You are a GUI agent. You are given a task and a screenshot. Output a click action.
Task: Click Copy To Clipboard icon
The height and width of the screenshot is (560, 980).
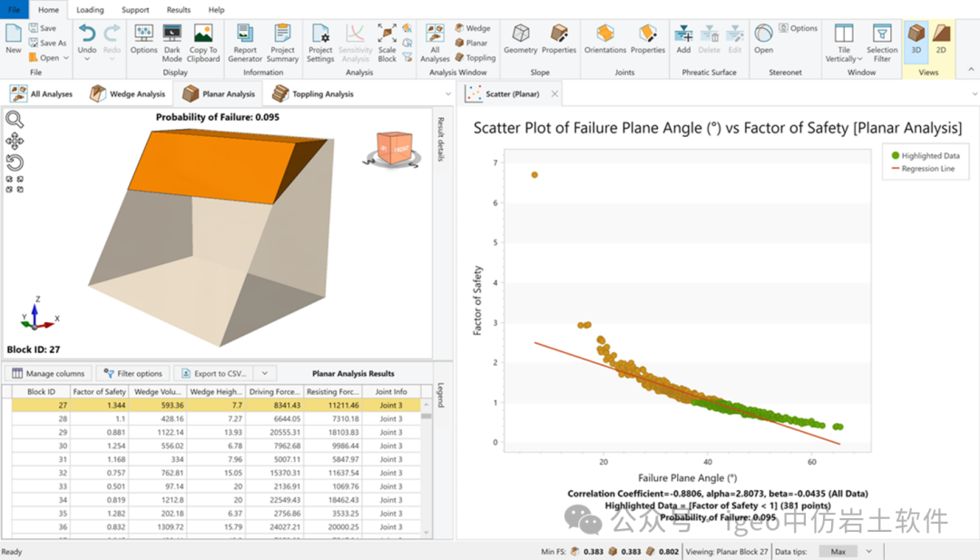(203, 43)
